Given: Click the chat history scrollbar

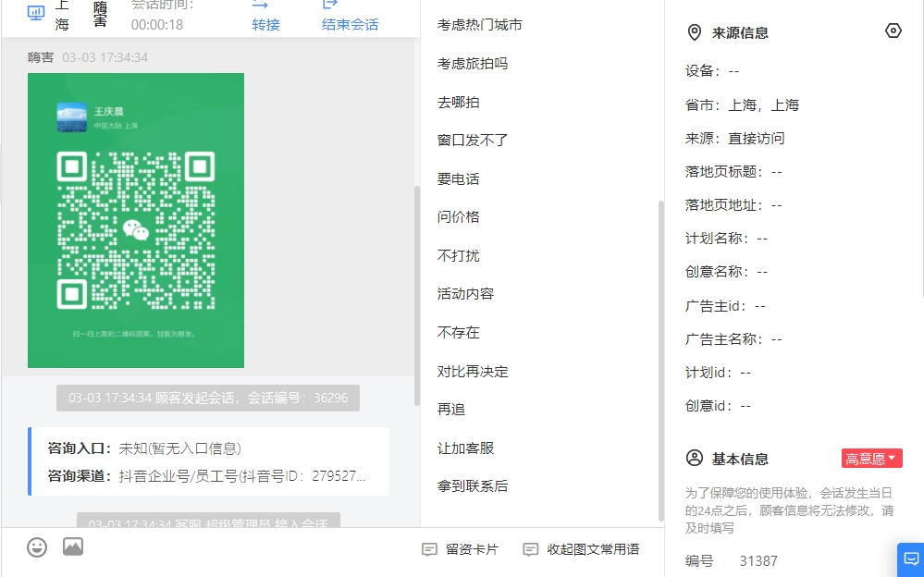Looking at the screenshot, I should point(417,296).
